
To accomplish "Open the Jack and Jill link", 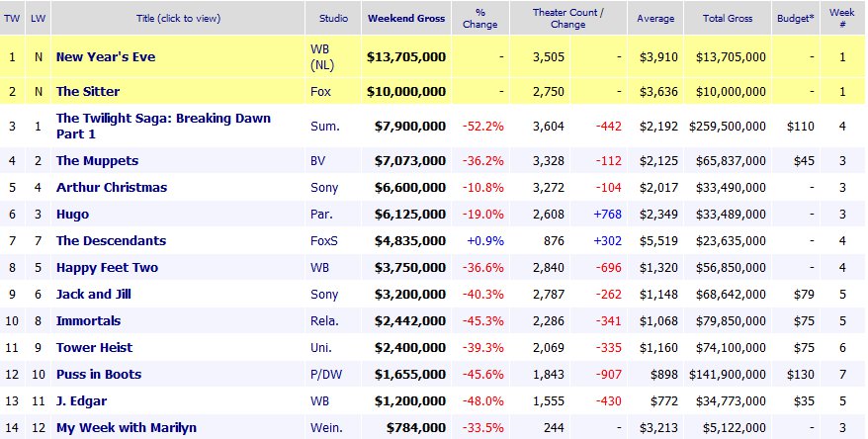I will (94, 295).
